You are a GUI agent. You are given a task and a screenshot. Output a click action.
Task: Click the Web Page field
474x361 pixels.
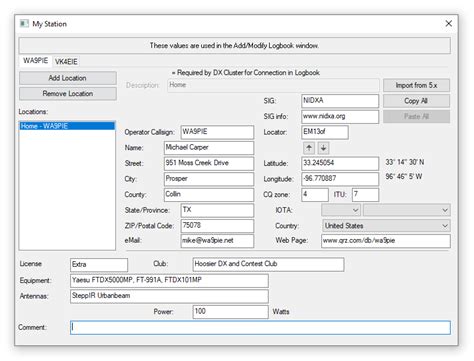click(386, 241)
